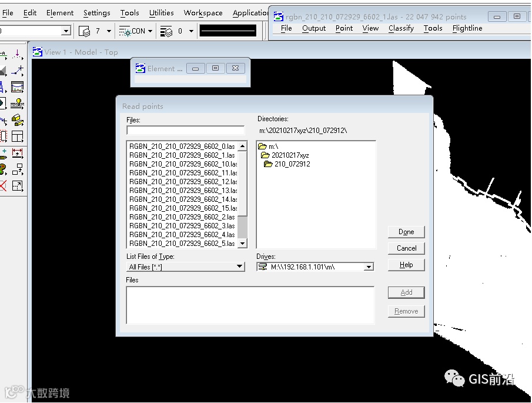Click the Cancel button
This screenshot has width=532, height=403.
click(406, 248)
